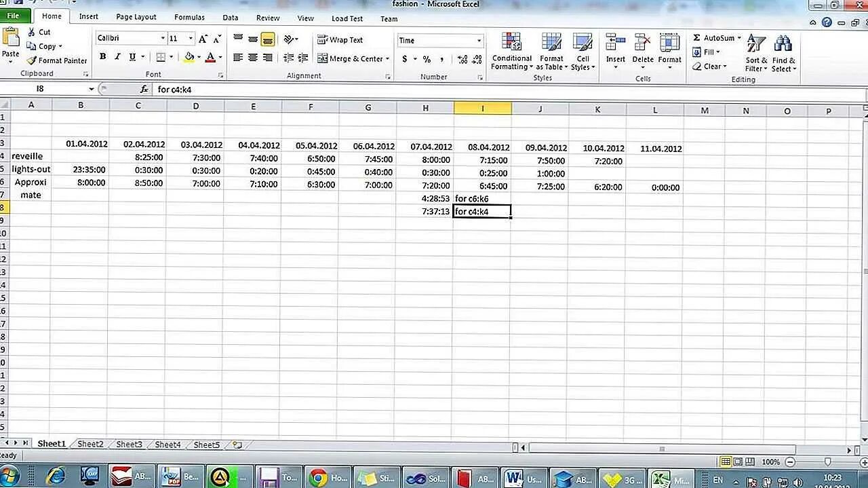Toggle Underline formatting
The height and width of the screenshot is (488, 868).
132,57
